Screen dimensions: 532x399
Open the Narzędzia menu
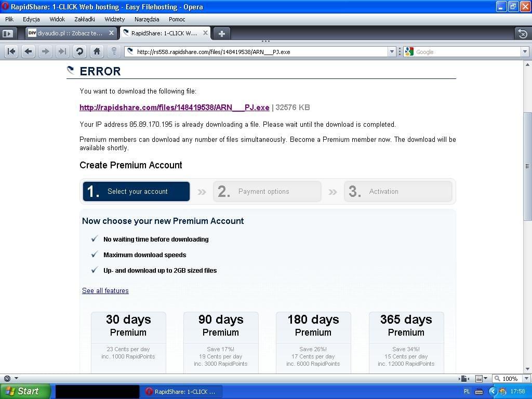[147, 19]
